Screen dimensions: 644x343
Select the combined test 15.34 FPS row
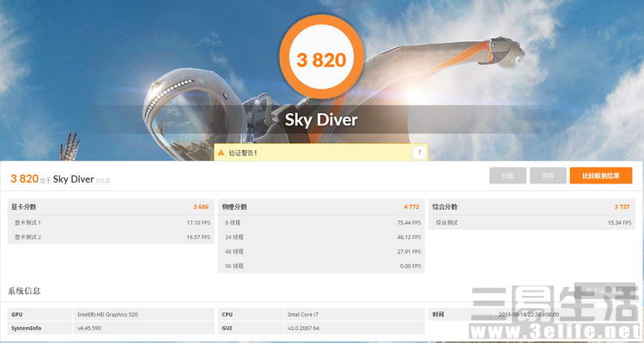[x=532, y=223]
